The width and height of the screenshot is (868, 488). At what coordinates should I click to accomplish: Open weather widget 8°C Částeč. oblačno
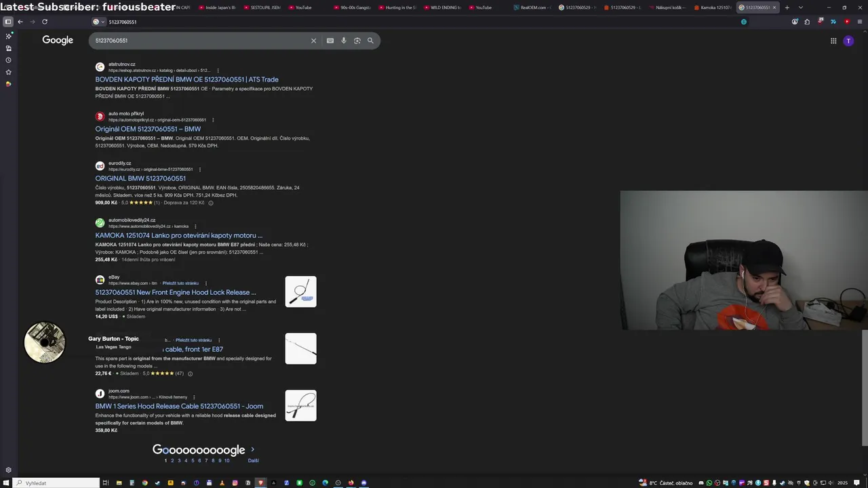(666, 483)
